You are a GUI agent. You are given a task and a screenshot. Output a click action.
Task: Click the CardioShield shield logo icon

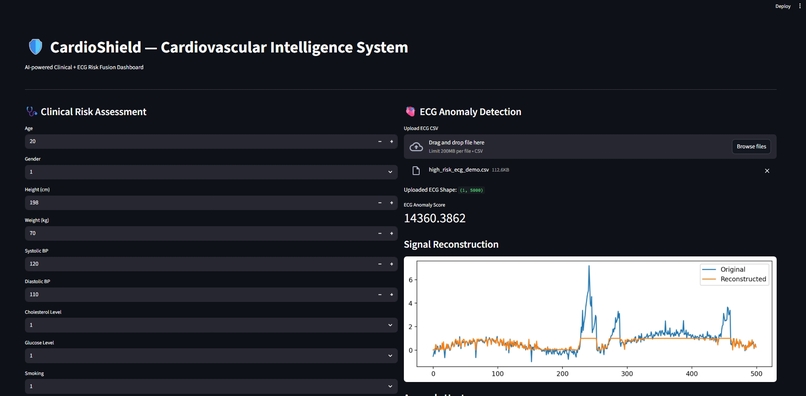[x=35, y=47]
